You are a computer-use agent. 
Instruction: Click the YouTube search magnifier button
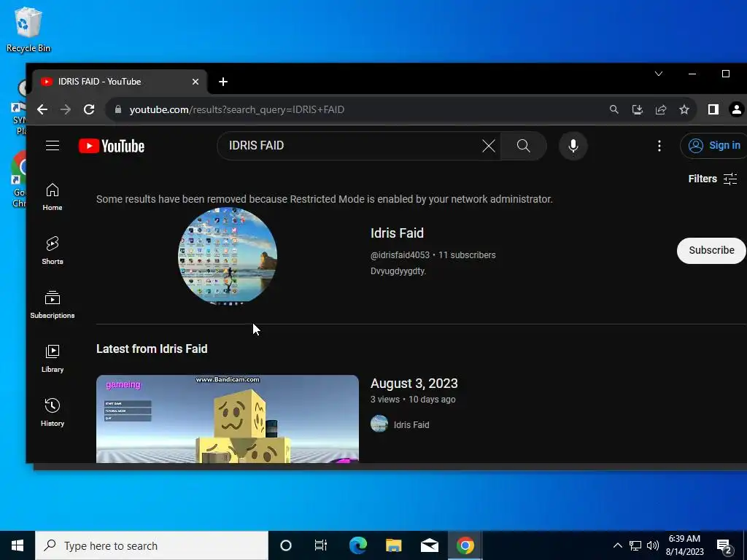click(x=524, y=146)
